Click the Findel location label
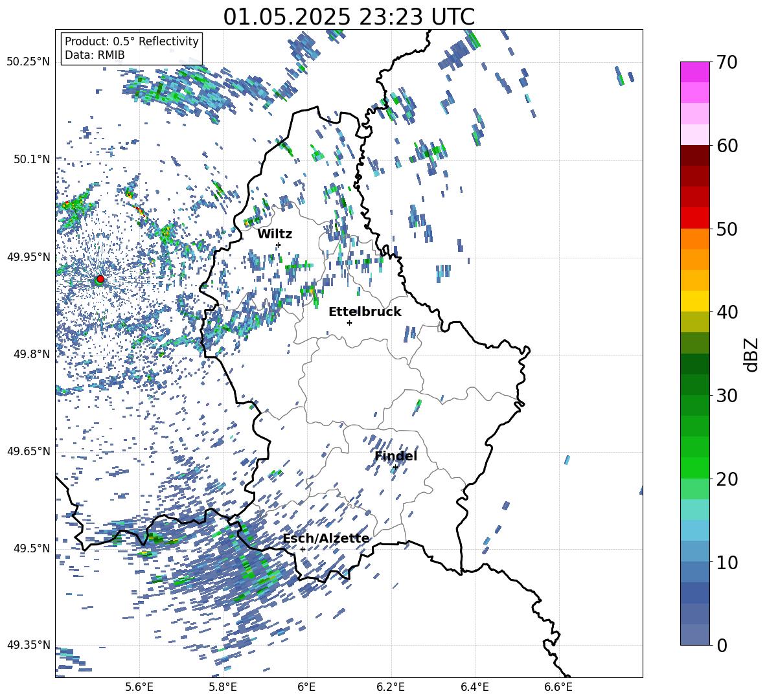This screenshot has height=700, width=767. [396, 456]
